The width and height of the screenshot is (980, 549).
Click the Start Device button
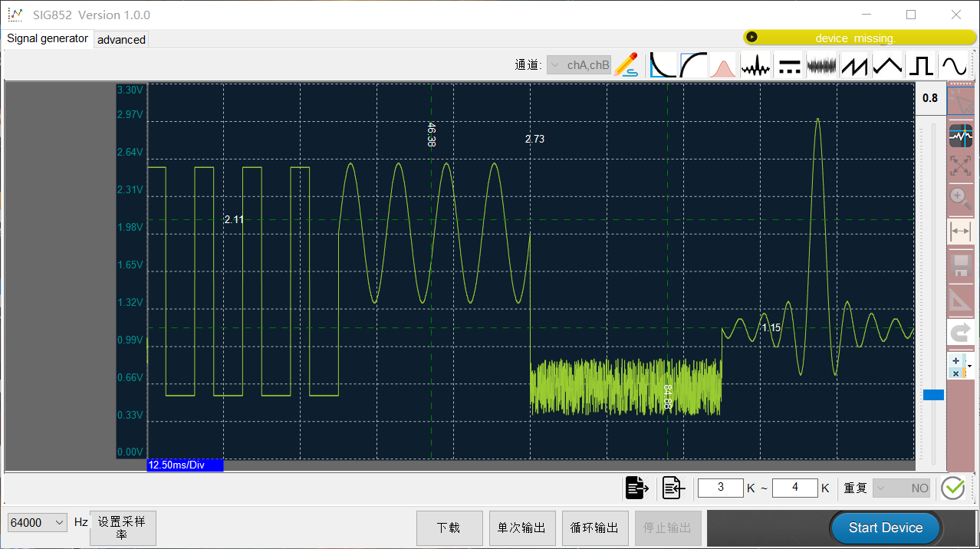coord(886,528)
